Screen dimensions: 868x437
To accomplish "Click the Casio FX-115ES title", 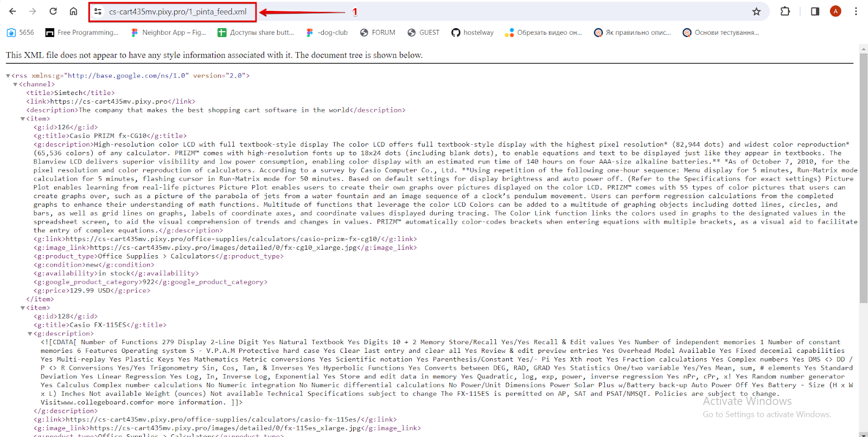I will point(98,325).
